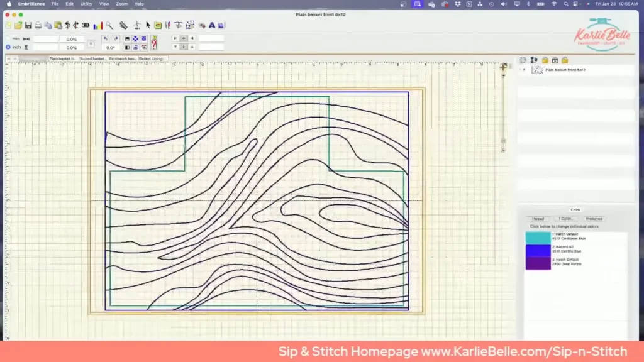Click the rotation angle input field
644x362 pixels.
click(x=110, y=47)
